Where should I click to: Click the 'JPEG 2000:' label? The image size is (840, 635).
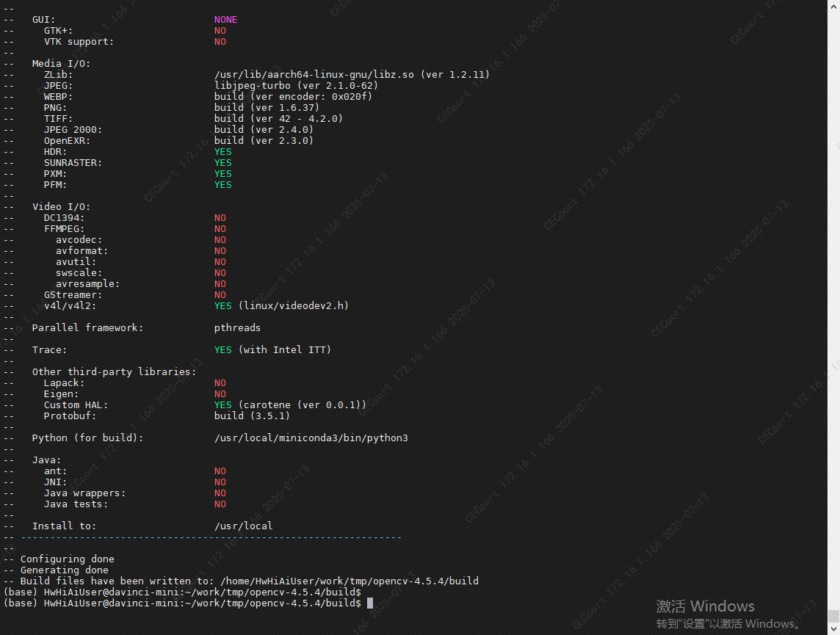(x=73, y=130)
